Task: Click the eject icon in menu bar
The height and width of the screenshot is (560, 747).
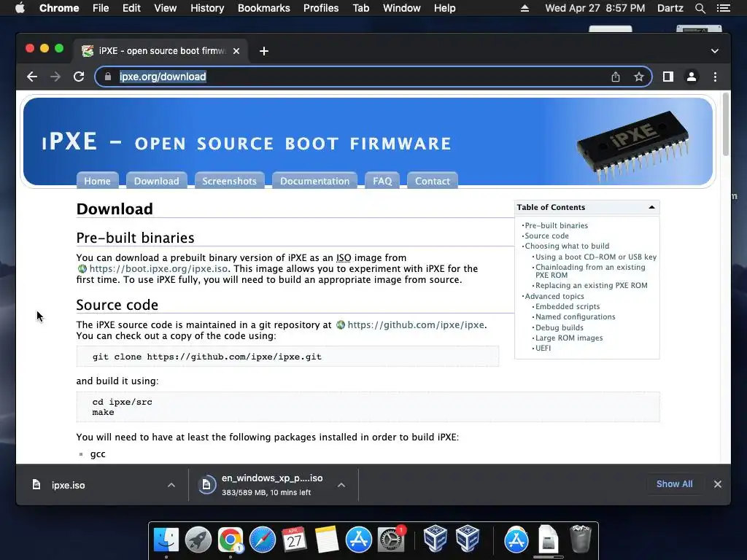Action: point(525,8)
